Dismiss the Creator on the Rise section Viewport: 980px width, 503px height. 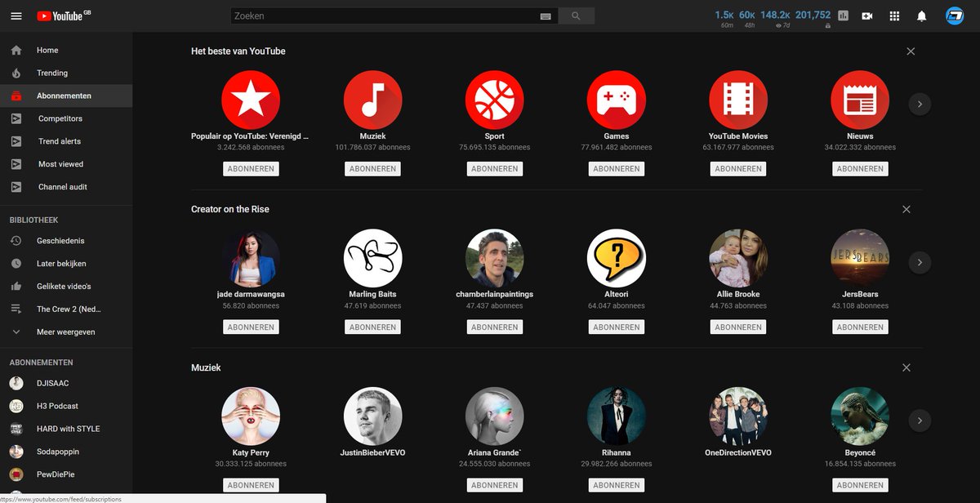(906, 209)
